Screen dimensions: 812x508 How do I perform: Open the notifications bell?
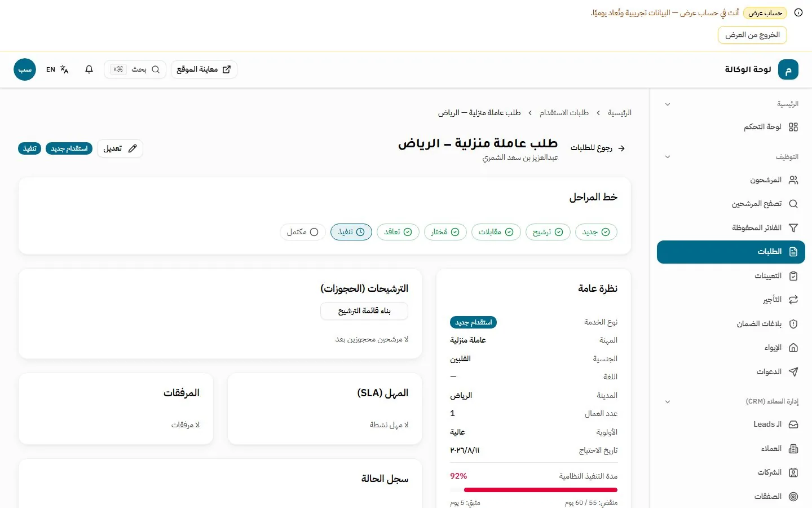89,69
